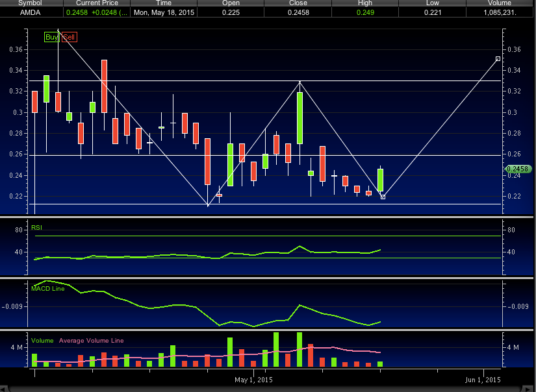Click the MACD Line indicator label
The image size is (536, 392).
[x=48, y=289]
